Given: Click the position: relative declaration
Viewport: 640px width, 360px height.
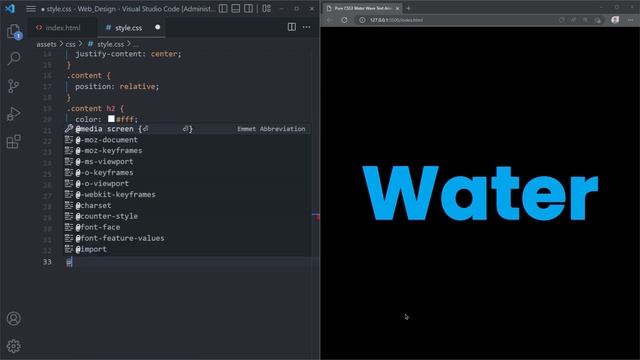Looking at the screenshot, I should pos(117,87).
